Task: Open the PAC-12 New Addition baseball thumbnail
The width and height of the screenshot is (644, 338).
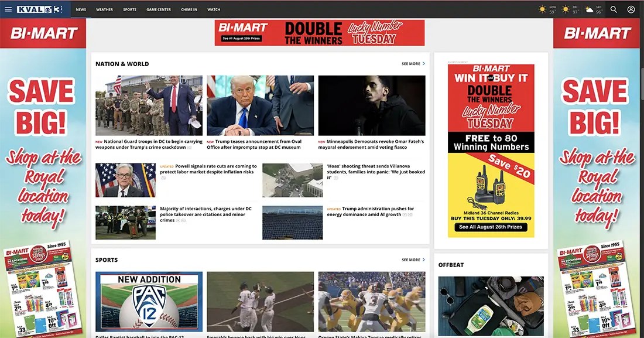Action: [149, 302]
